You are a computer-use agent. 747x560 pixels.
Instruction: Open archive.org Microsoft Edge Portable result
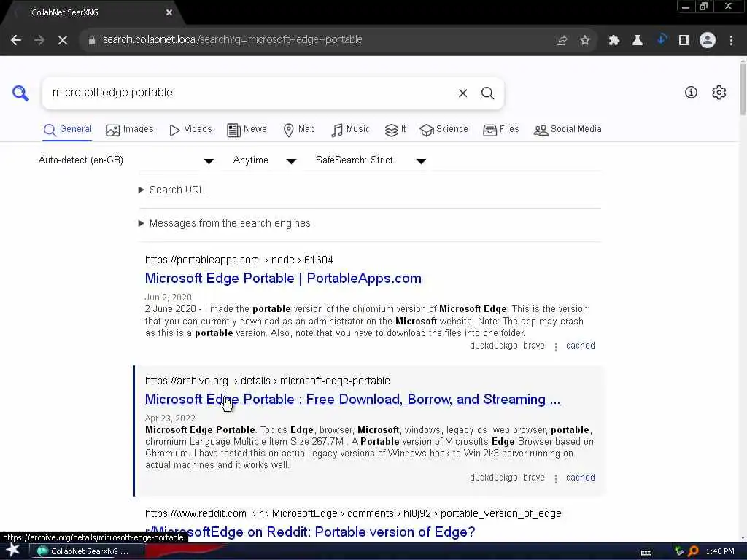click(352, 400)
